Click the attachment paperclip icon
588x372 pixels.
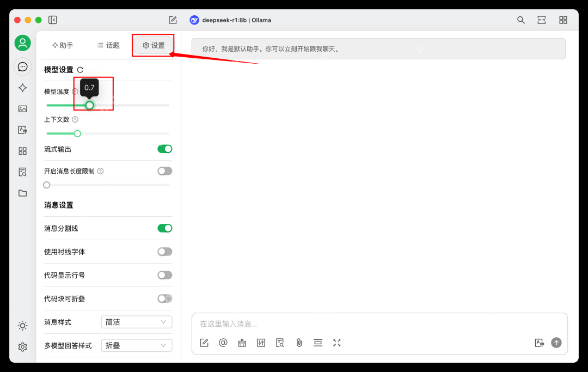299,343
